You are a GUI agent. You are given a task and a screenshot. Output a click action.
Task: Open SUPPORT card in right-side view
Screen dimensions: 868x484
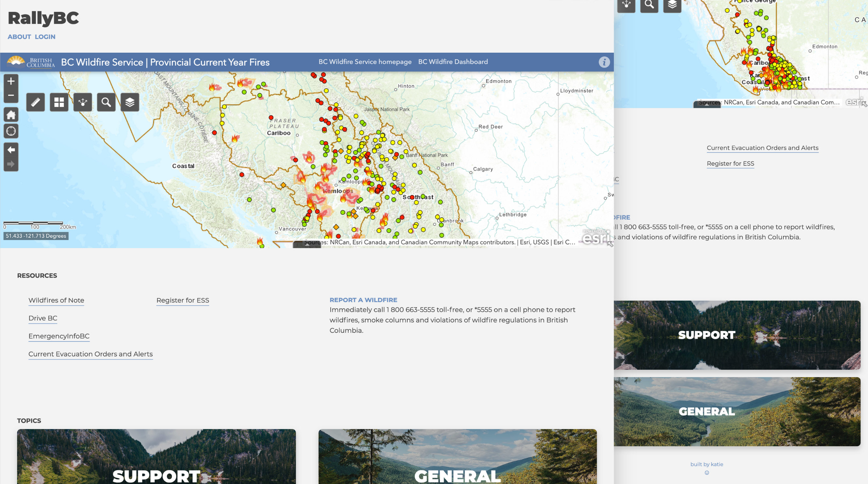point(737,335)
